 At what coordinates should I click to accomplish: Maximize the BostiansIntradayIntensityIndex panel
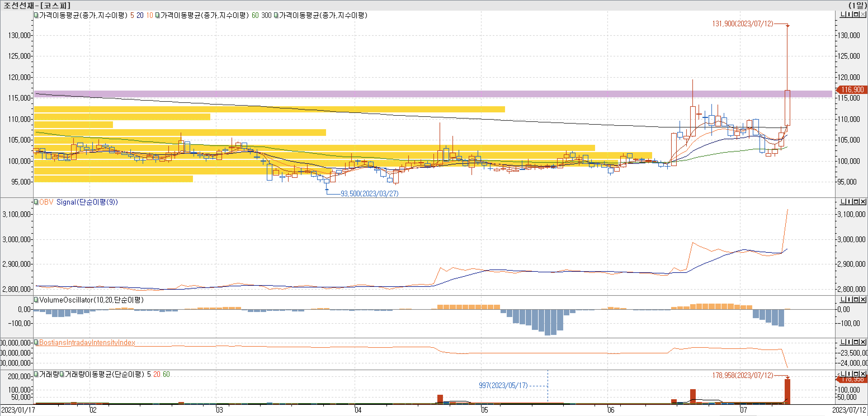click(x=857, y=342)
